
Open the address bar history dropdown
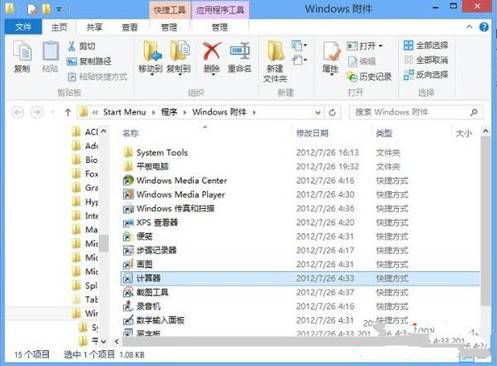tap(318, 113)
